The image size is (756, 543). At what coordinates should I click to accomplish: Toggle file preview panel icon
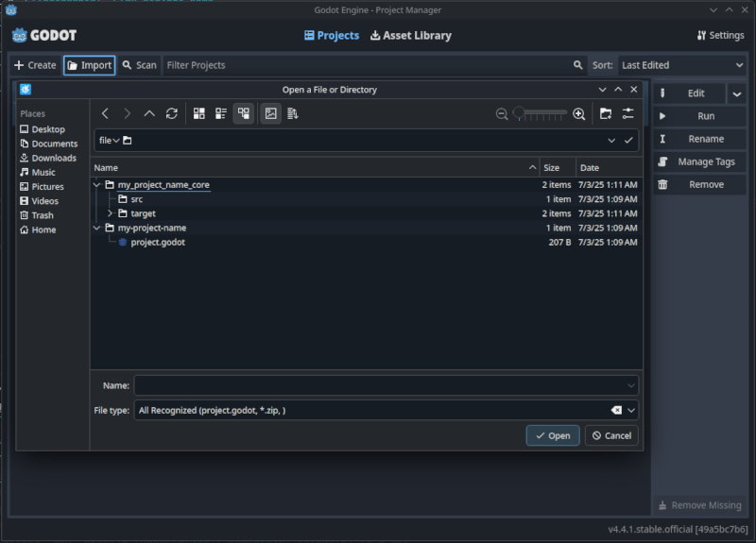[271, 113]
